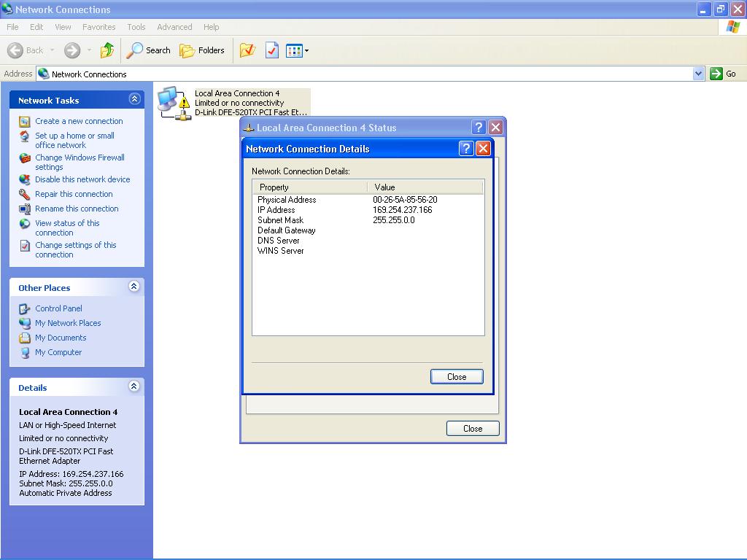Click Close in Network Connection Details dialog

[x=457, y=377]
